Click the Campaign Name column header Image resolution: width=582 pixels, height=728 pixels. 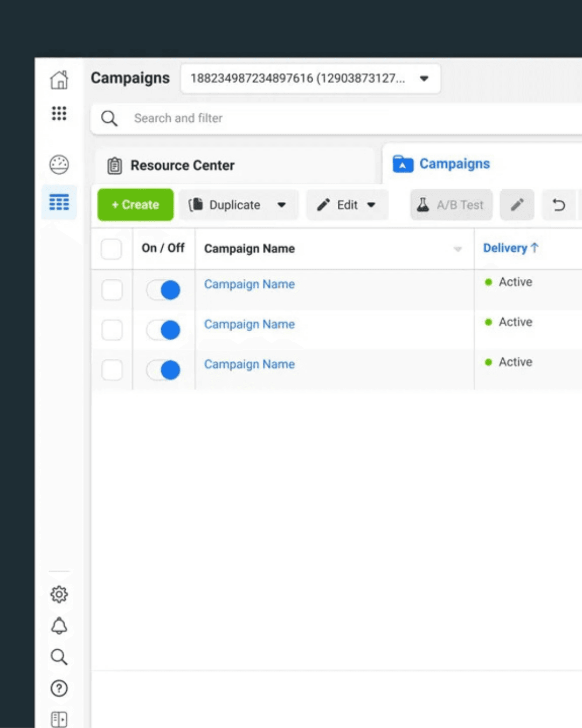pyautogui.click(x=249, y=249)
